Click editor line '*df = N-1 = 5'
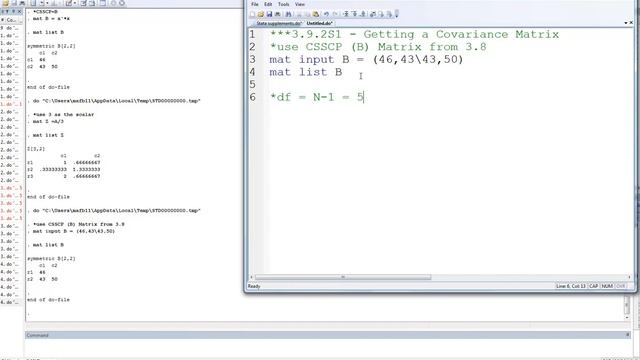This screenshot has width=640, height=360. [x=316, y=97]
